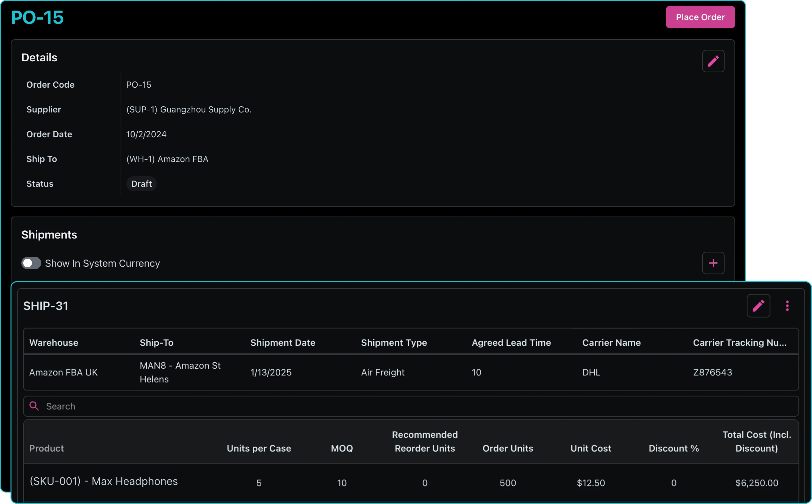Type in the shipment product Search field
Image resolution: width=812 pixels, height=504 pixels.
click(400, 406)
